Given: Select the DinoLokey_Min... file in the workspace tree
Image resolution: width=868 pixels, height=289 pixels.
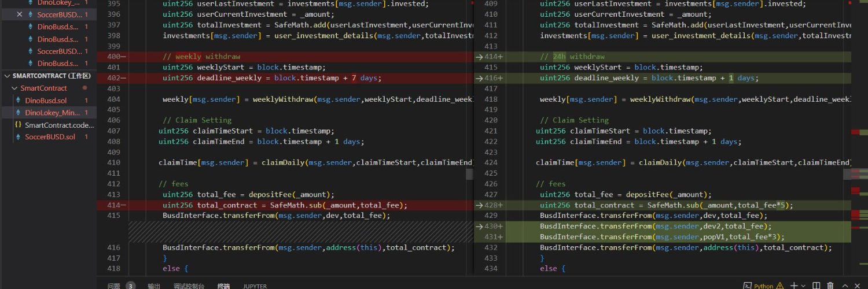Looking at the screenshot, I should [x=53, y=113].
